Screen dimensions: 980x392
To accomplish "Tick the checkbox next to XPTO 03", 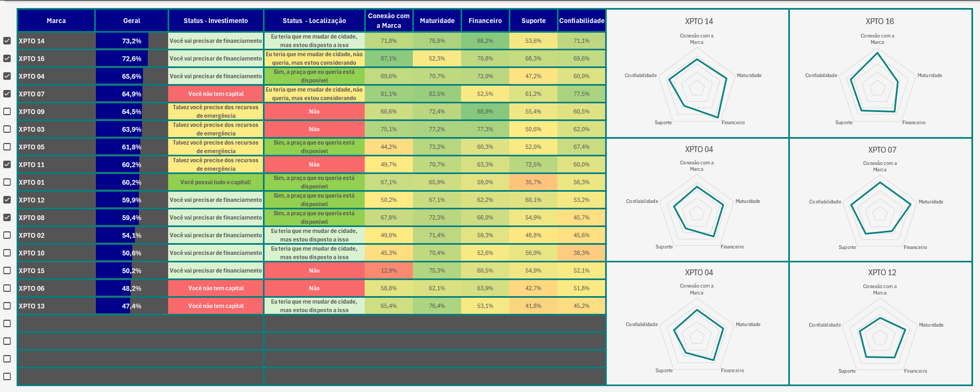I will pos(7,129).
